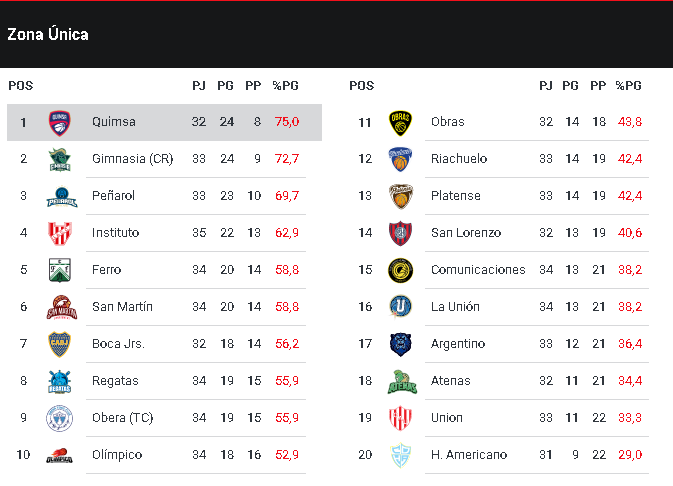This screenshot has width=673, height=486.
Task: Click the Zona Única header title
Action: click(x=48, y=35)
